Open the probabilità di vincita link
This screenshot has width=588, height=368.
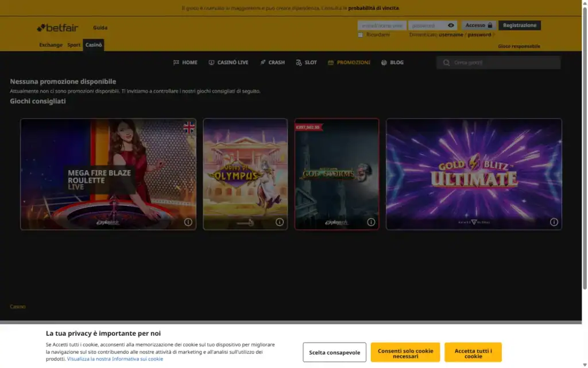[x=373, y=8]
